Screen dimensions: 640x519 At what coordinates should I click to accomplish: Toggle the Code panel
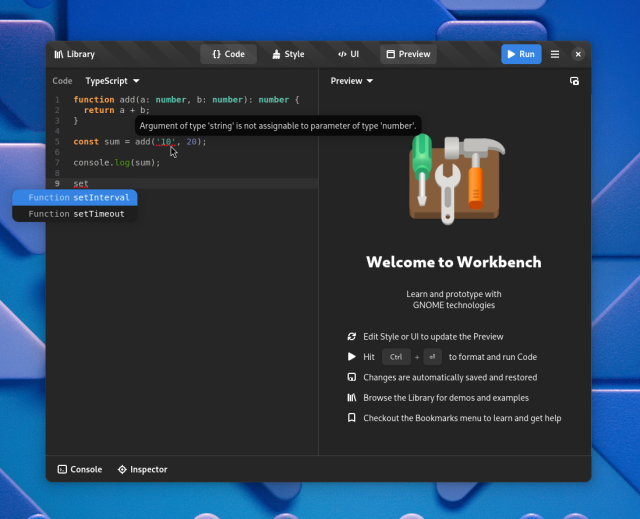pos(228,54)
